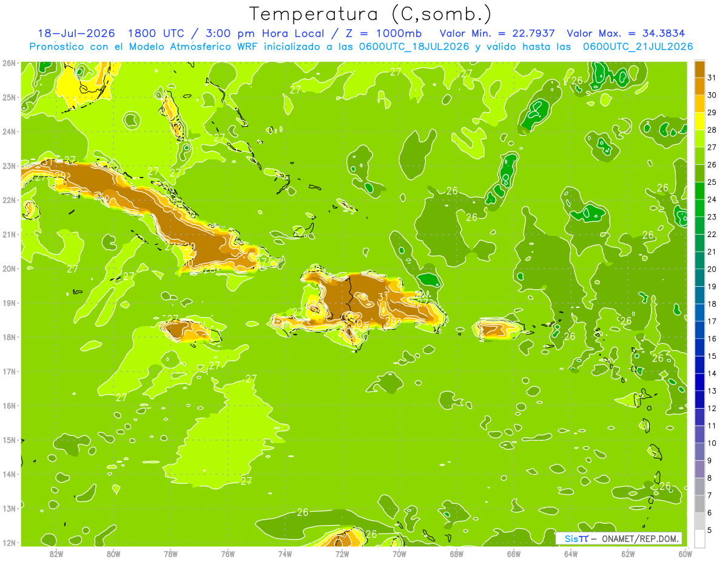Click the legend color band between 26 and 27
This screenshot has height=562, width=728.
tap(699, 156)
